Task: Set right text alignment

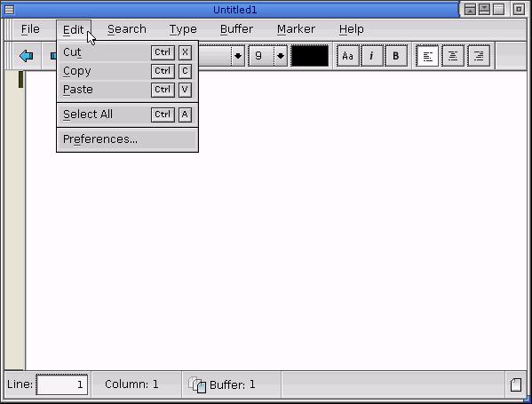Action: tap(479, 56)
